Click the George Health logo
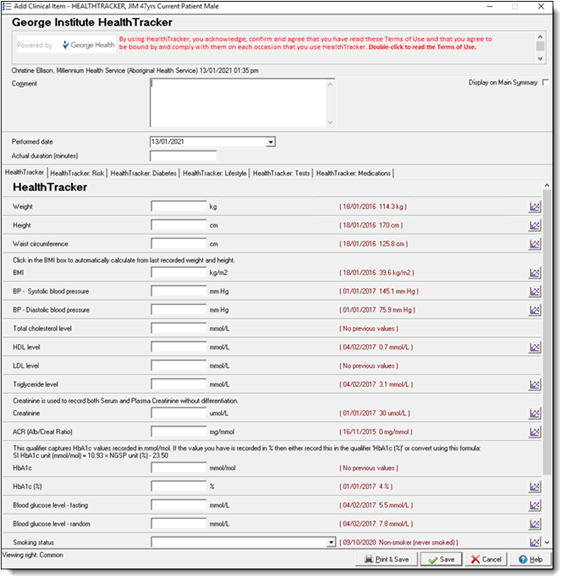Screen dimensions: 567x583 88,45
